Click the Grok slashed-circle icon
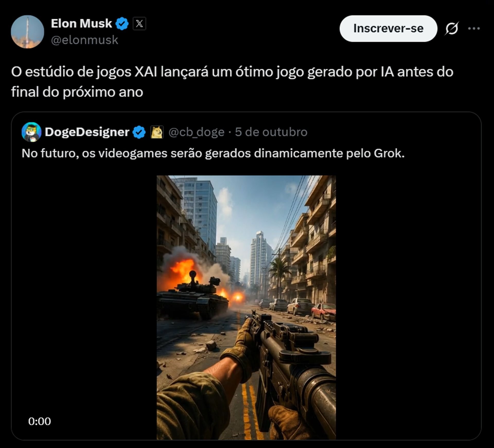This screenshot has height=448, width=494. click(452, 28)
